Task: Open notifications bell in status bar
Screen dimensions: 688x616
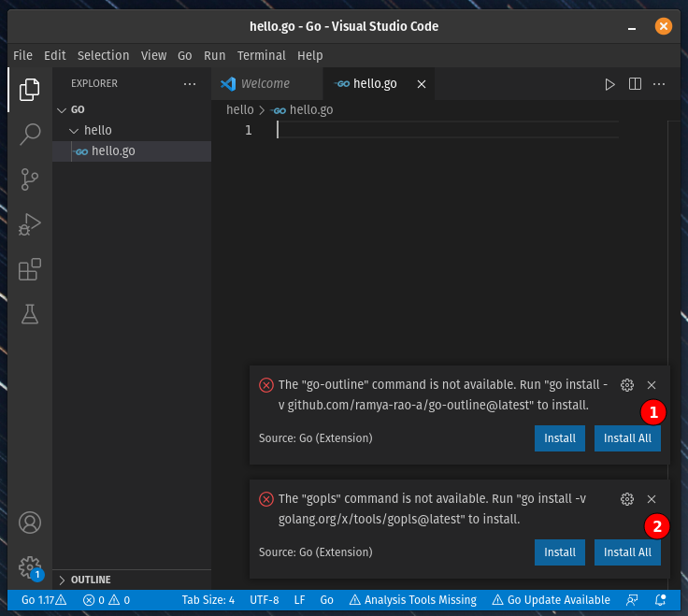Action: [660, 600]
